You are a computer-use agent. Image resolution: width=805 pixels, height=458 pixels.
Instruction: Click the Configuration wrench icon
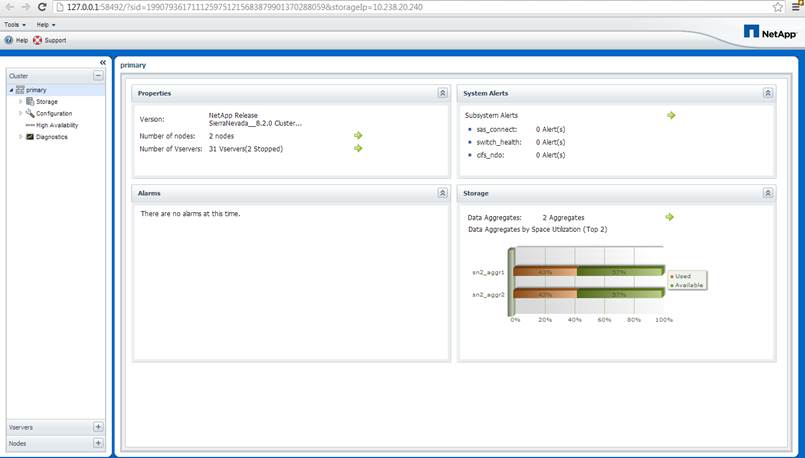tap(30, 113)
